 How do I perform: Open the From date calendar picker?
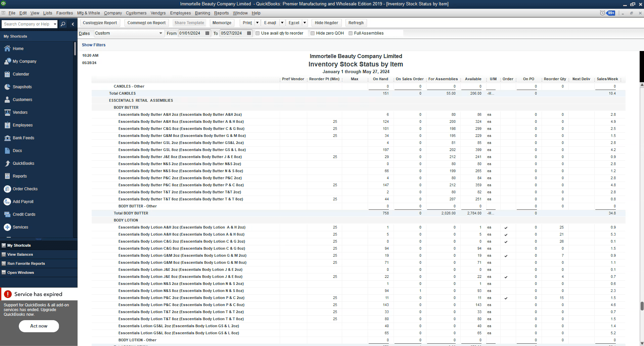207,33
